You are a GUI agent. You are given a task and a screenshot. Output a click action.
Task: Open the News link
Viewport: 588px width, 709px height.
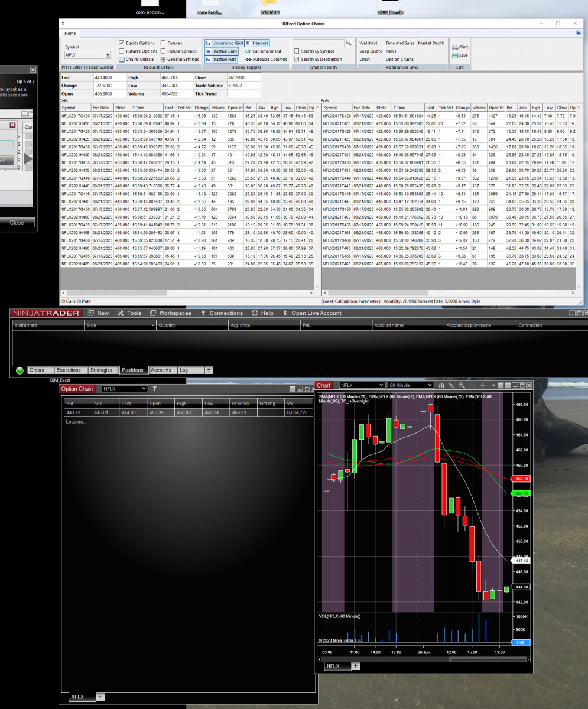pos(391,51)
